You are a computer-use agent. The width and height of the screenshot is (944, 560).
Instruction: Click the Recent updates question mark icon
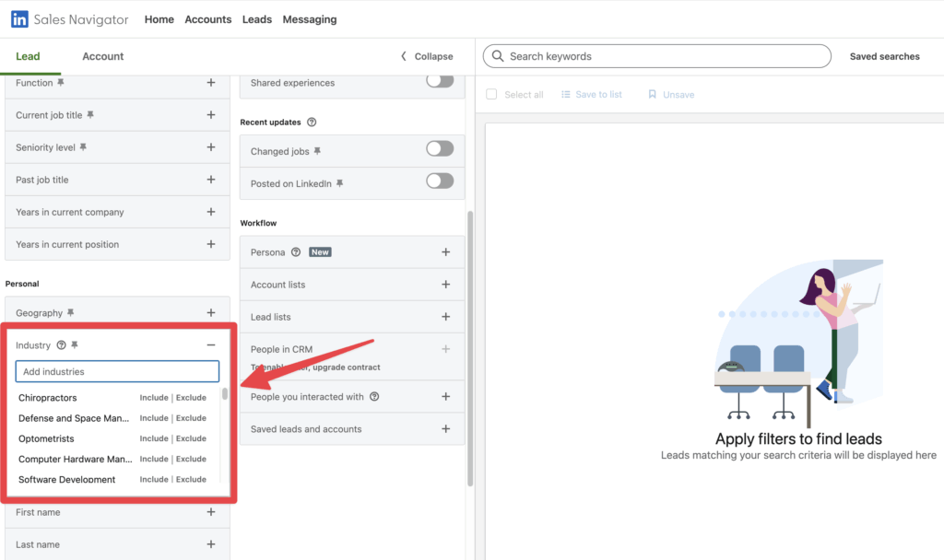coord(312,122)
